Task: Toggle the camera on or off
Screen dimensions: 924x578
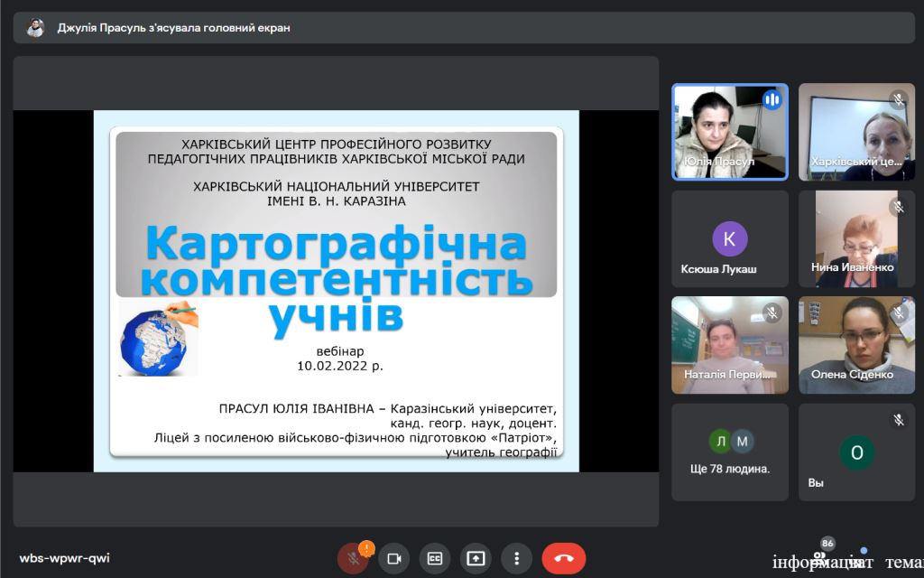Action: pyautogui.click(x=393, y=558)
